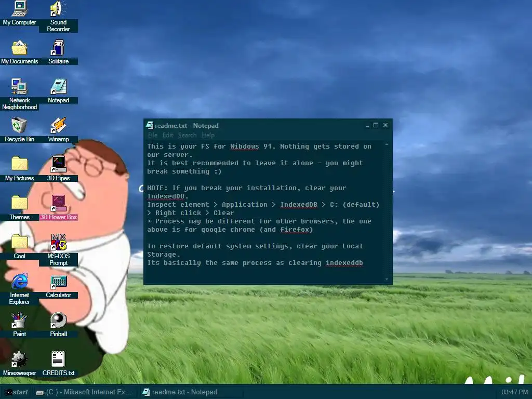
Task: Open the My Documents folder icon
Action: pyautogui.click(x=19, y=52)
